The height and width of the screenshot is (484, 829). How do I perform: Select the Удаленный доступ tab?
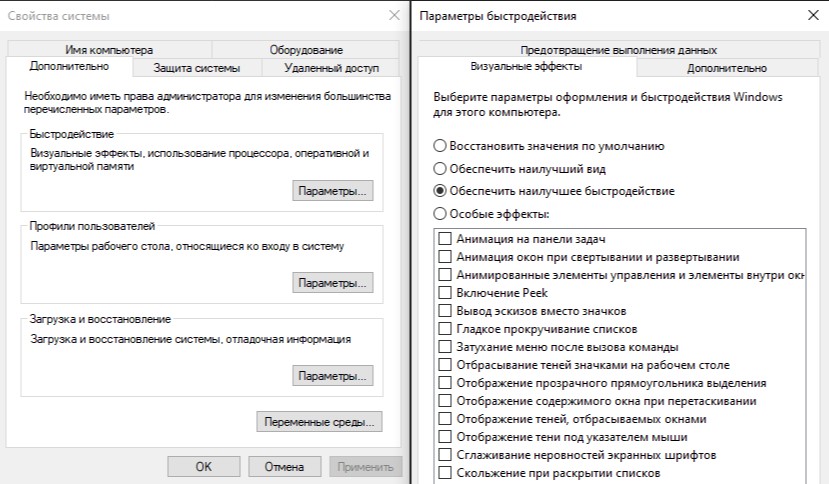[x=331, y=68]
